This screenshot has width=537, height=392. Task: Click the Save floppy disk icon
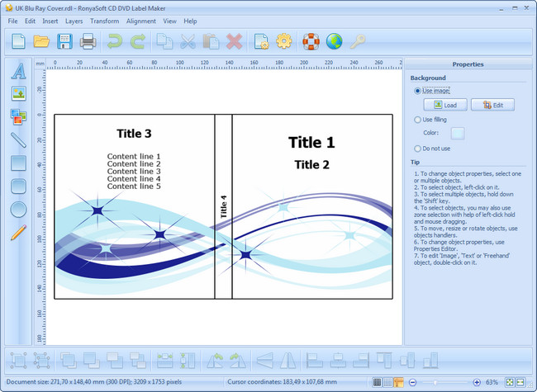click(64, 40)
